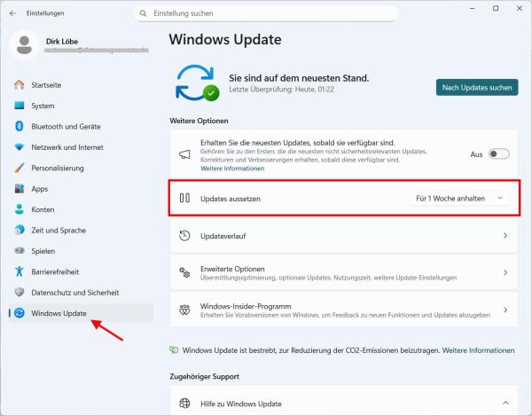532x416 pixels.
Task: Click the Einstellung suchen search field
Action: coord(231,14)
